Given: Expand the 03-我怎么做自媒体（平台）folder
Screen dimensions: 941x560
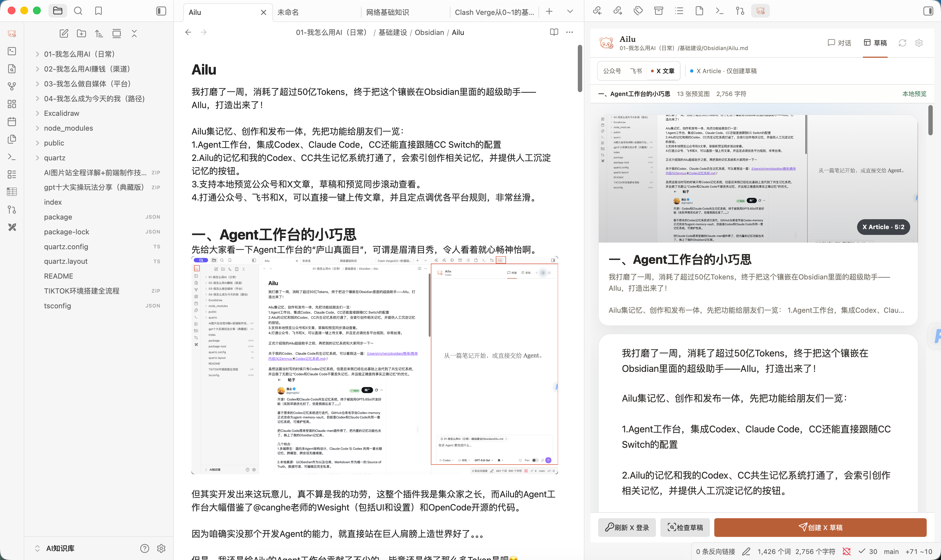Looking at the screenshot, I should [37, 84].
